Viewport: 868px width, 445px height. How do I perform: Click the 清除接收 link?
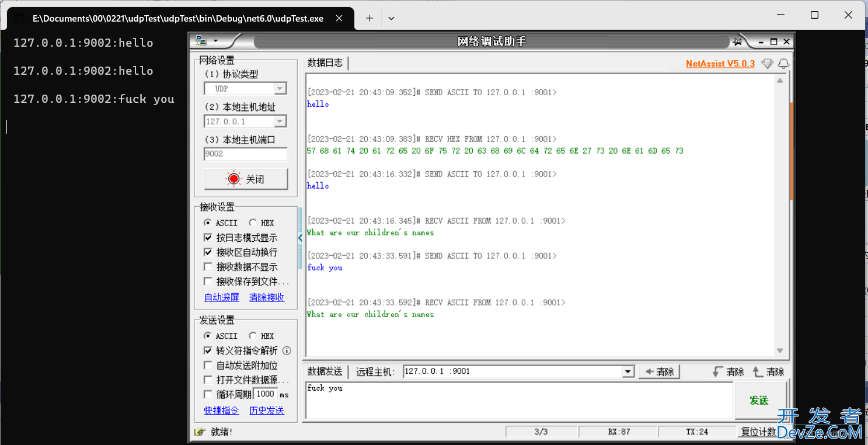pyautogui.click(x=267, y=297)
